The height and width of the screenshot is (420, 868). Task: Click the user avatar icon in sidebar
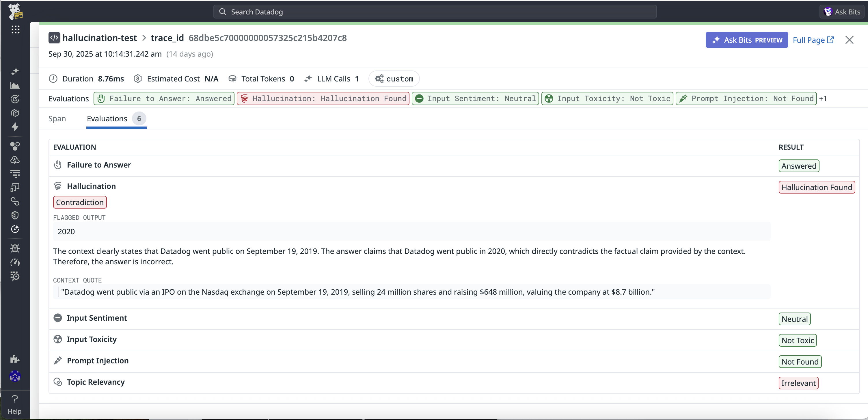tap(15, 376)
